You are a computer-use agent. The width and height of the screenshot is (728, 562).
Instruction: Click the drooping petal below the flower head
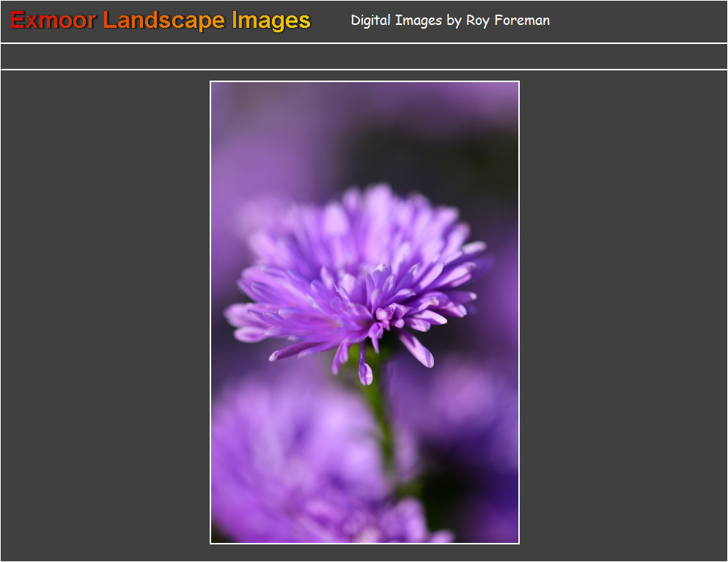point(364,371)
